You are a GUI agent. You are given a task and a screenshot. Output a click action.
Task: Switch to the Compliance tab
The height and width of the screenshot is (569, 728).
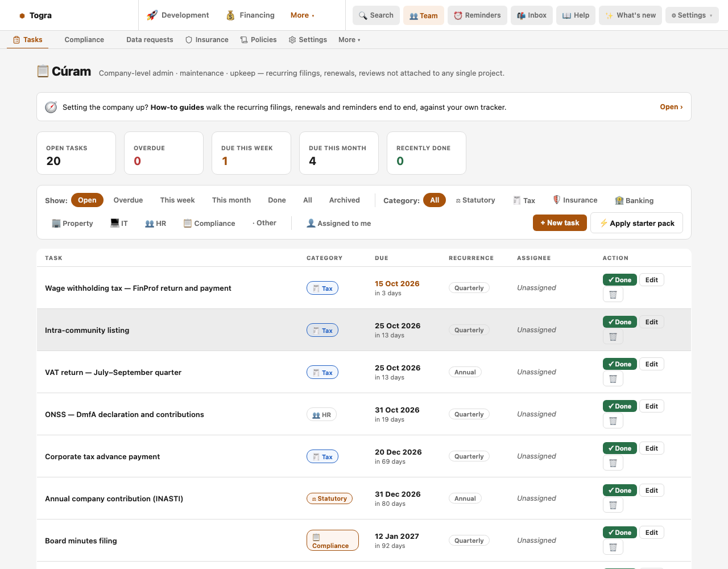pyautogui.click(x=84, y=40)
